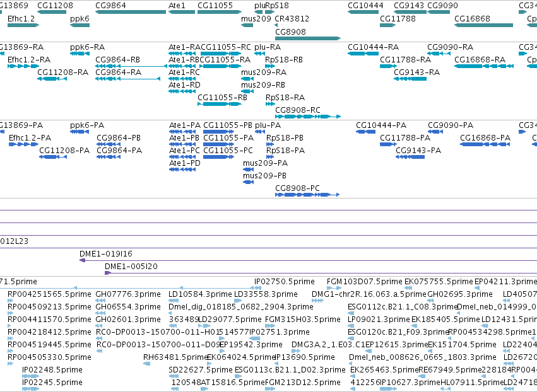Select the CG11788-RA transcript label
Image resolution: width=537 pixels, height=392 pixels.
405,60
